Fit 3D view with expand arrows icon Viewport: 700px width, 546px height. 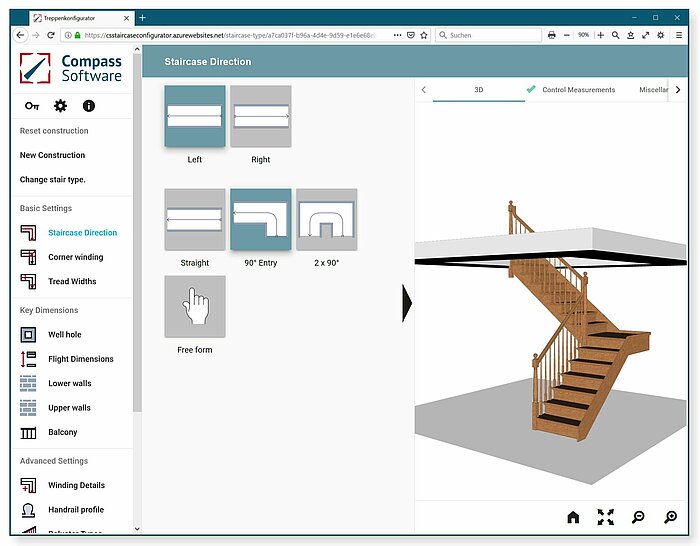pos(605,517)
